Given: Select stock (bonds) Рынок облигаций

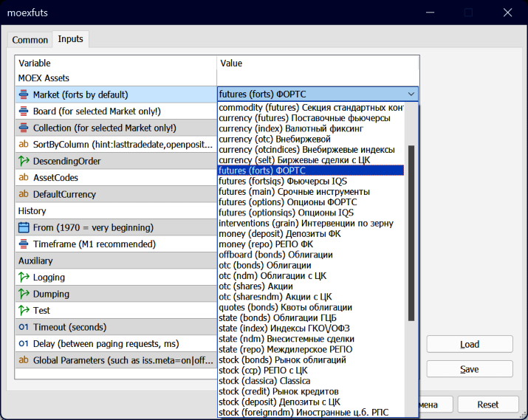Looking at the screenshot, I should 311,360.
